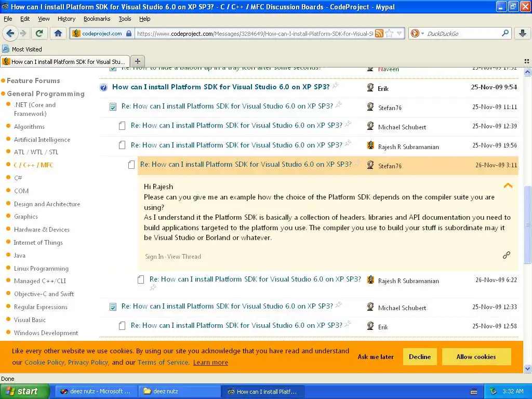This screenshot has width=532, height=399.
Task: Click the document icon beside Rajesh's 19:56 reply
Action: (122, 145)
